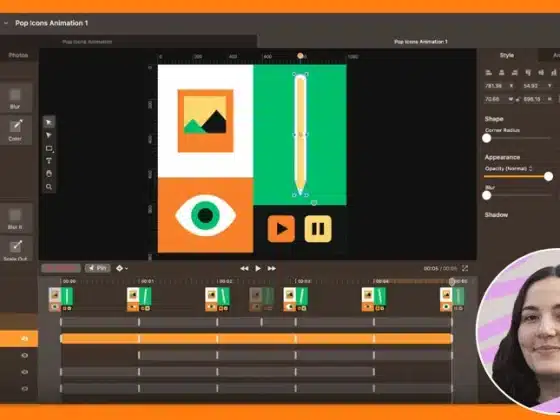Apply the Blur preset in left panel
Viewport: 560px width, 420px height.
tap(15, 98)
